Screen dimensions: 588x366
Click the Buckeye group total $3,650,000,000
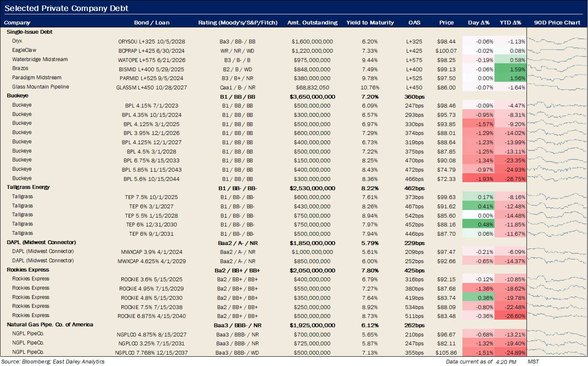[312, 97]
